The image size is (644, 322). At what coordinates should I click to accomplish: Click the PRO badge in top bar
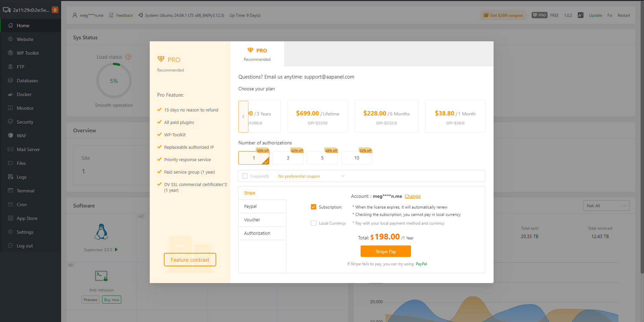[539, 15]
